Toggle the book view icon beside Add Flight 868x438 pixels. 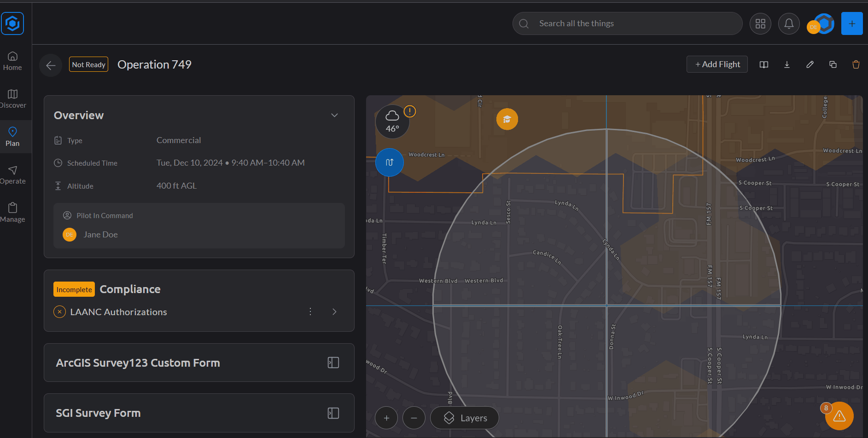[764, 64]
